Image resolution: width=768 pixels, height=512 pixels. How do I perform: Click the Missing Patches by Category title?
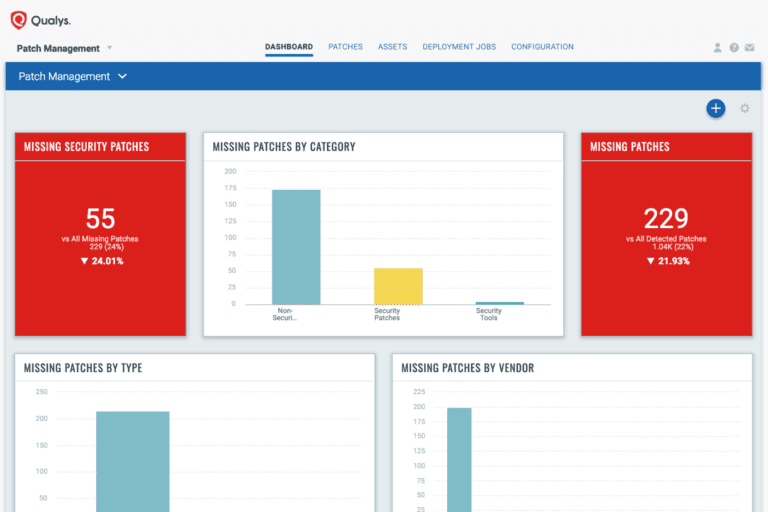284,146
